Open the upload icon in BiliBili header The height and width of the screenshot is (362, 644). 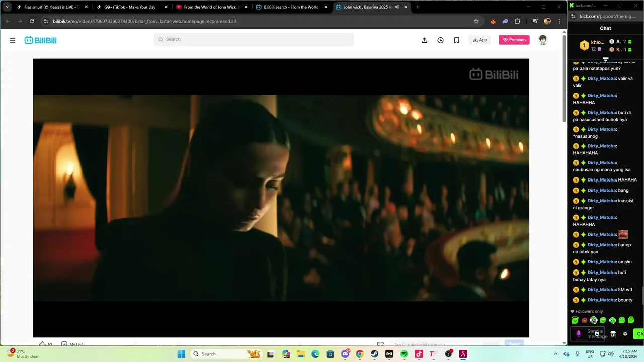[424, 40]
